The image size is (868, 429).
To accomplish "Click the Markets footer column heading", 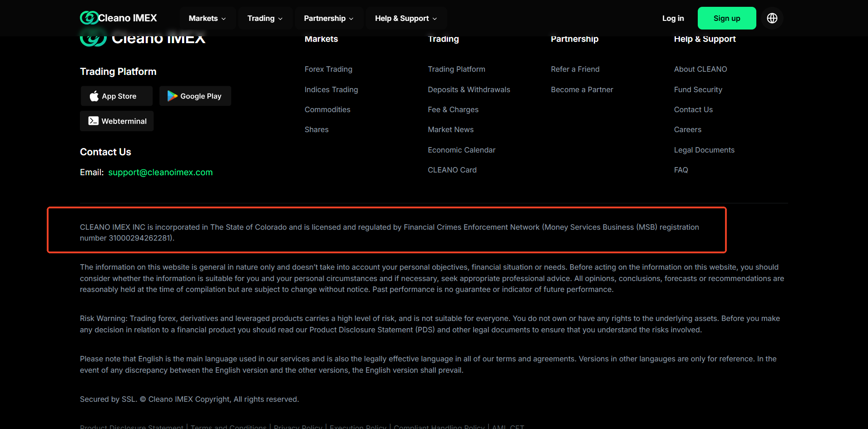I will point(321,39).
